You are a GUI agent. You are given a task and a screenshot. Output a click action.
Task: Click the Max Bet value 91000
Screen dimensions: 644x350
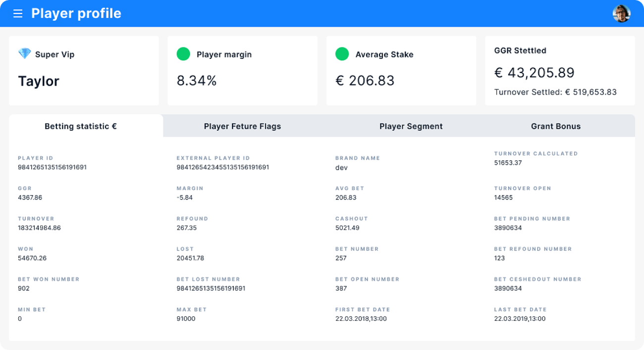(x=186, y=318)
